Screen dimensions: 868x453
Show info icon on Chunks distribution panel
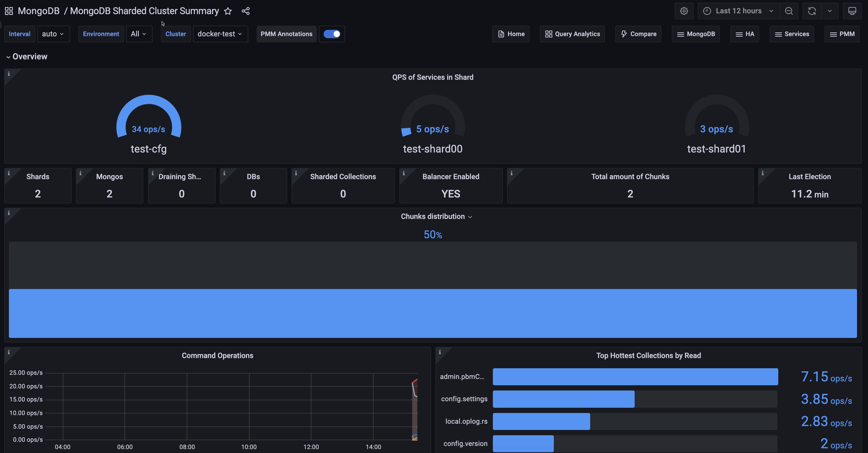[x=9, y=213]
